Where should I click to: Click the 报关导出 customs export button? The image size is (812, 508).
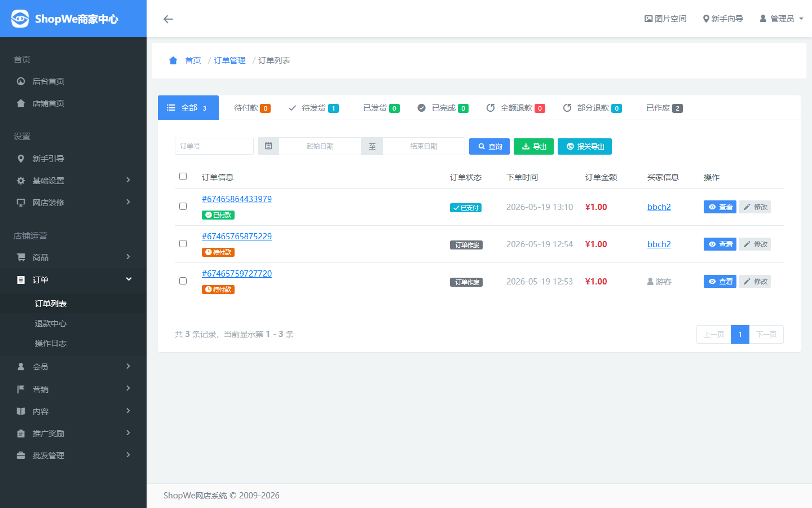click(585, 146)
